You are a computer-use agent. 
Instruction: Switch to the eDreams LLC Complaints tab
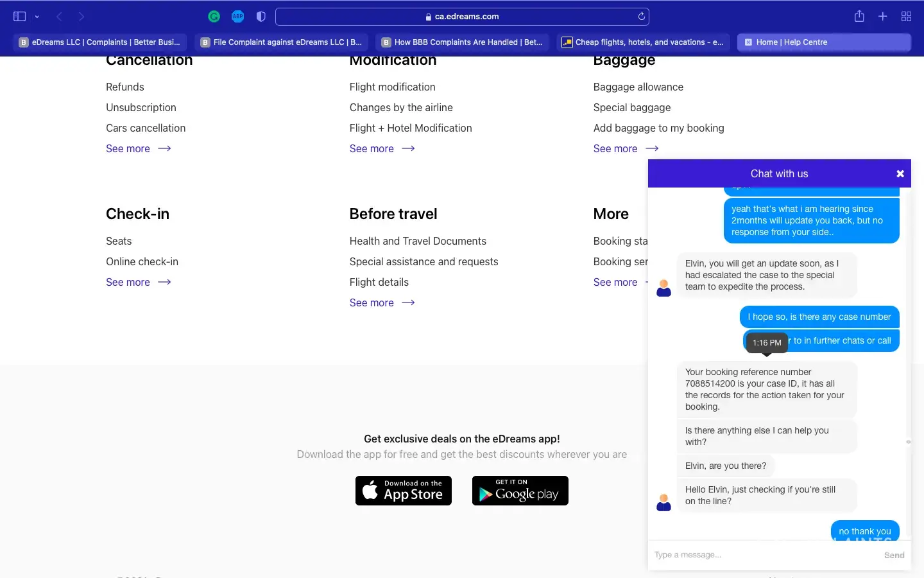pos(100,42)
